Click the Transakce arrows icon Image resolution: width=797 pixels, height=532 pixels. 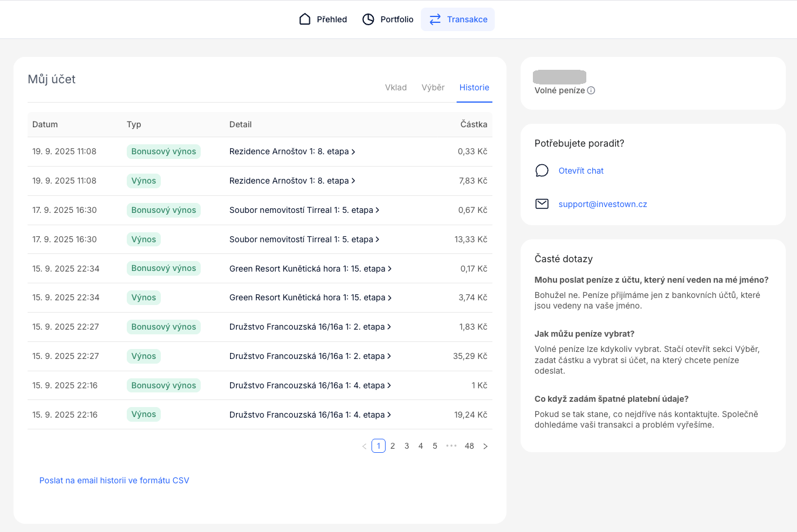click(x=435, y=19)
